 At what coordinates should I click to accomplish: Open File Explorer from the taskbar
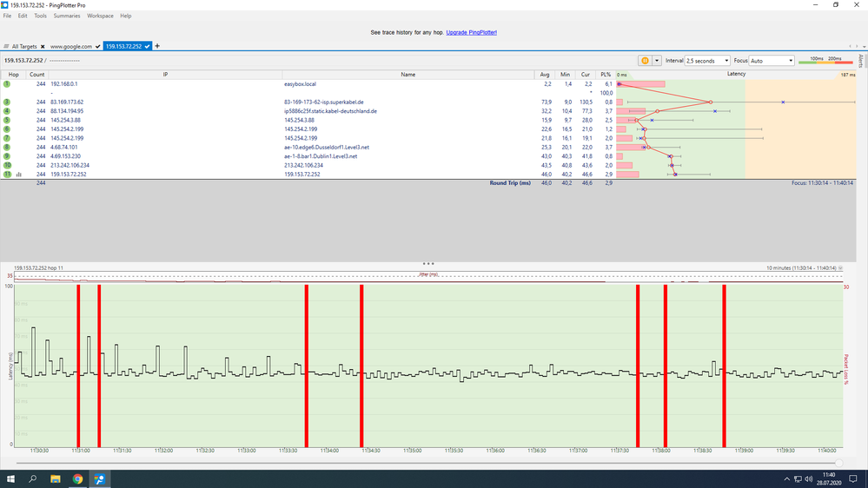pyautogui.click(x=56, y=479)
